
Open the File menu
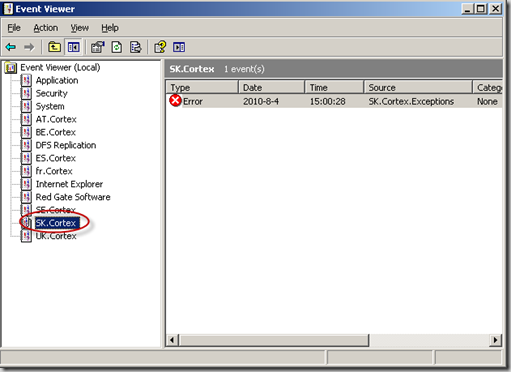[14, 28]
